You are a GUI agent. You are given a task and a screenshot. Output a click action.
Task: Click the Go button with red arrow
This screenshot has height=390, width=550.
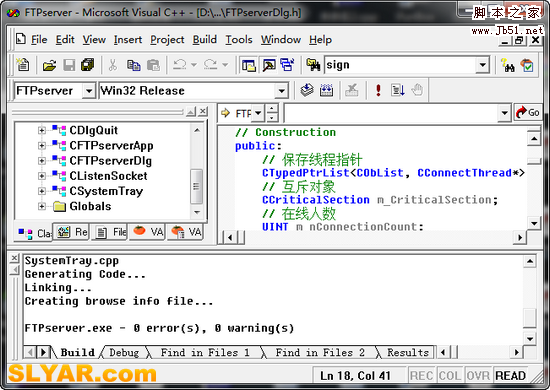tap(528, 112)
